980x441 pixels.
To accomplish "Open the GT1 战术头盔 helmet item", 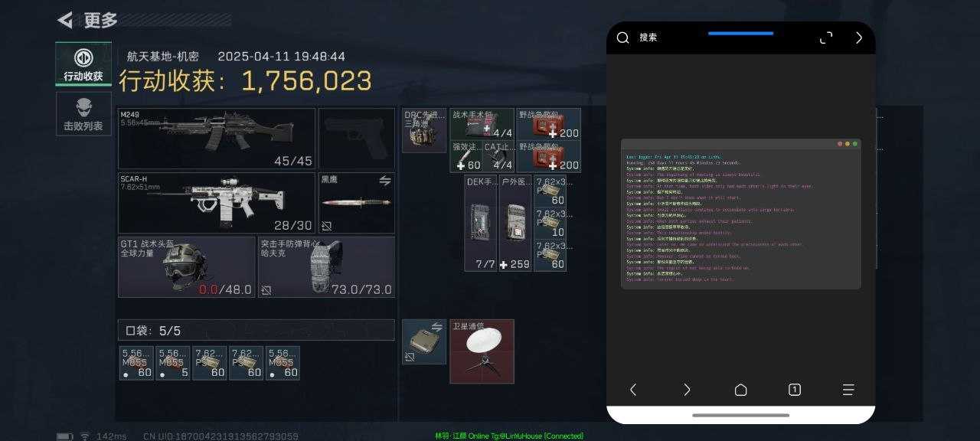I will 187,267.
